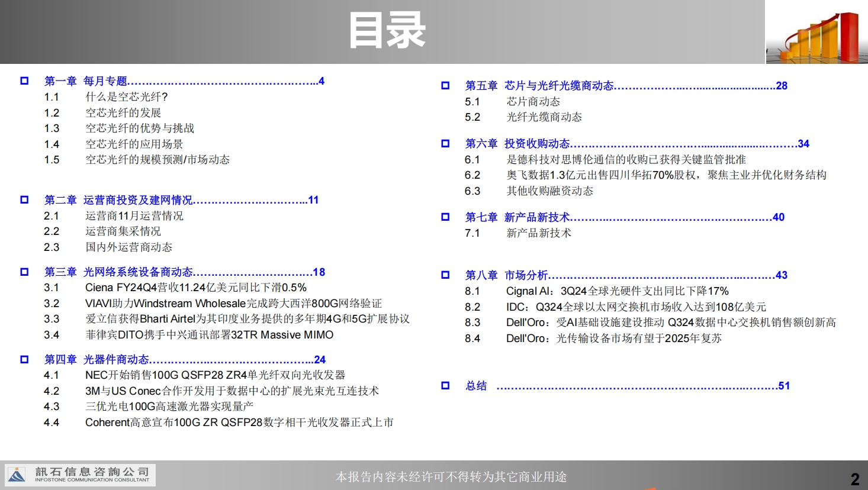Click the square bullet beside 第五章
This screenshot has width=868, height=490.
(x=445, y=86)
